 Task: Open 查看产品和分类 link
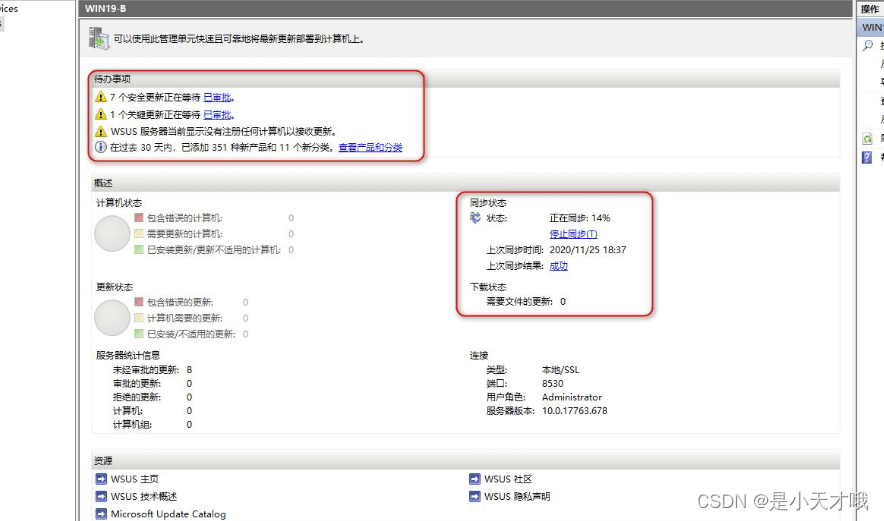click(x=370, y=148)
